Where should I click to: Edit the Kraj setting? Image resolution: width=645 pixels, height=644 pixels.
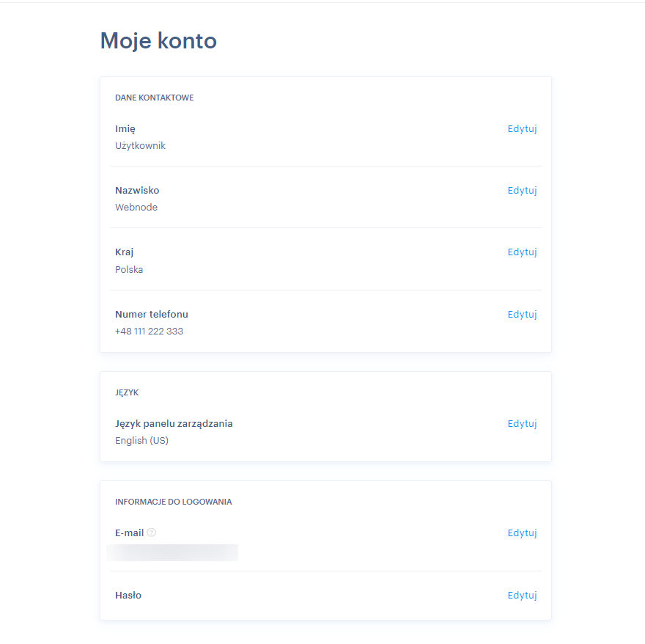522,252
